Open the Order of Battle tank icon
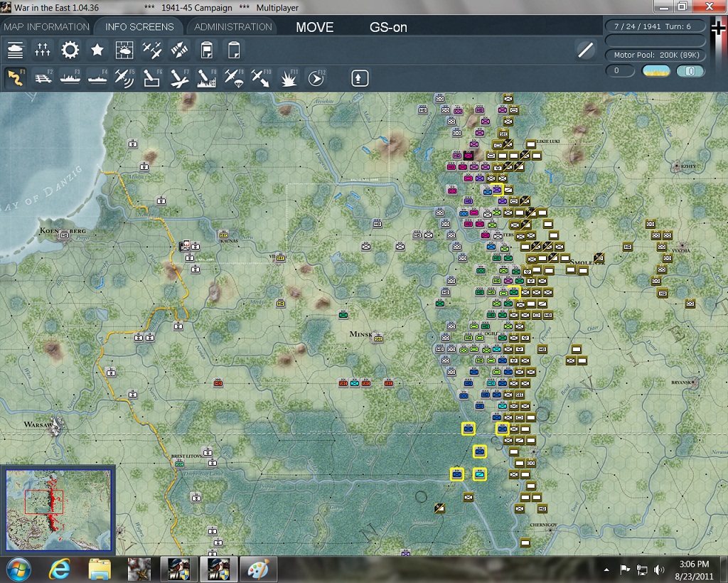Viewport: 728px width, 583px height. (x=15, y=50)
